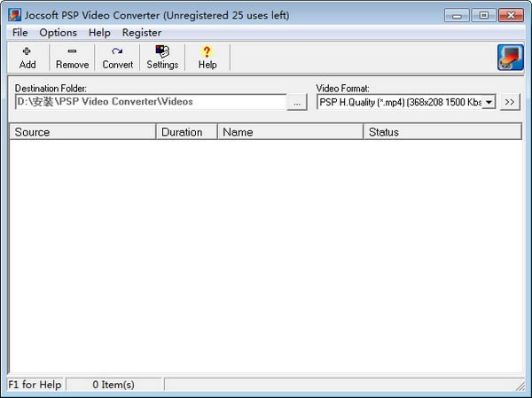Click the Name column header
The image size is (532, 398).
pyautogui.click(x=291, y=132)
